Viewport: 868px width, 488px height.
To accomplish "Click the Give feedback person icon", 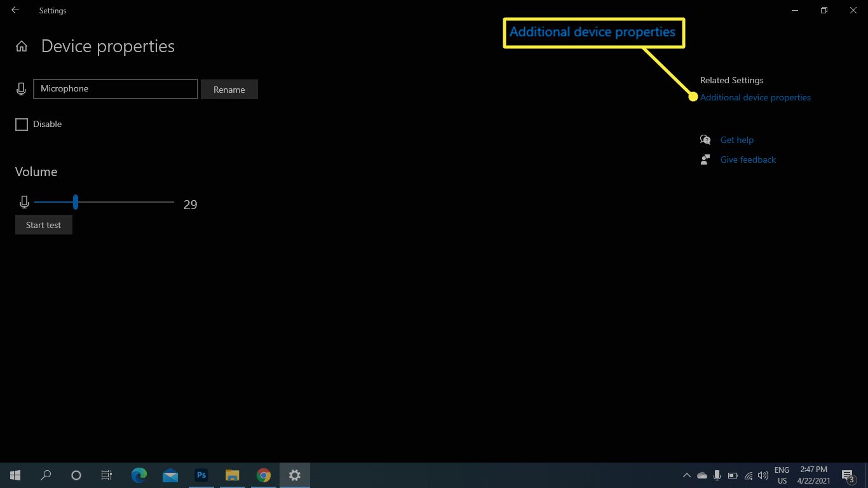I will pos(705,159).
